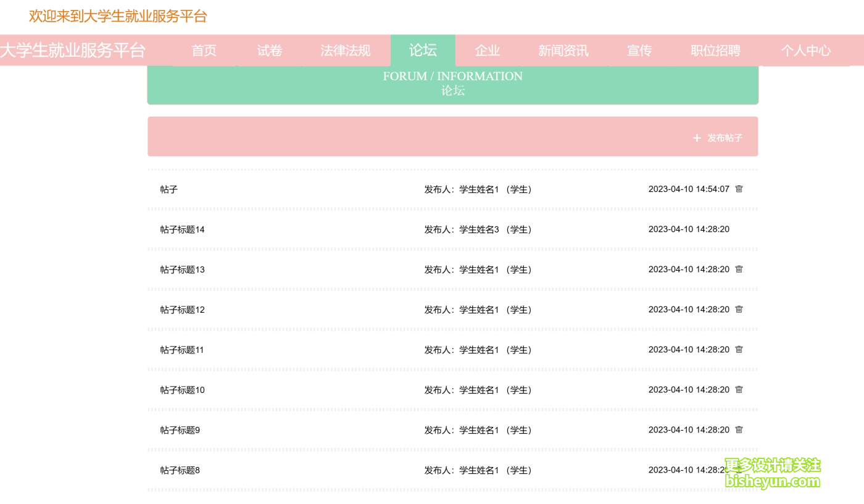864x504 pixels.
Task: Click the plus icon for 发布帖子
Action: click(697, 138)
